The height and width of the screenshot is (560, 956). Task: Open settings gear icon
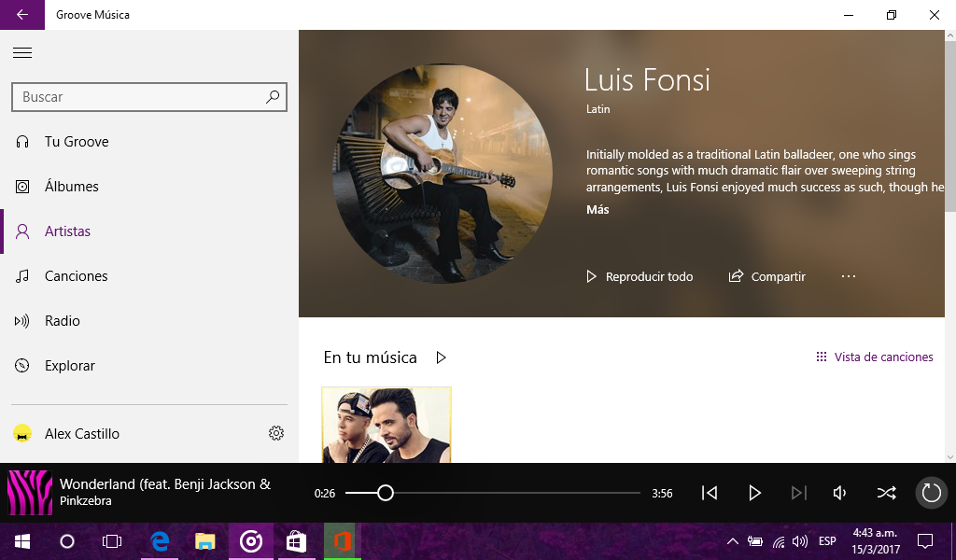tap(276, 433)
